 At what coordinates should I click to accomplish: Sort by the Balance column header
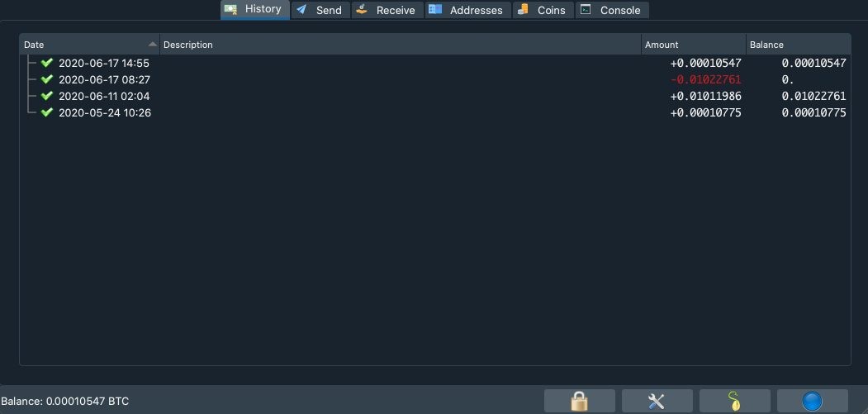point(799,45)
